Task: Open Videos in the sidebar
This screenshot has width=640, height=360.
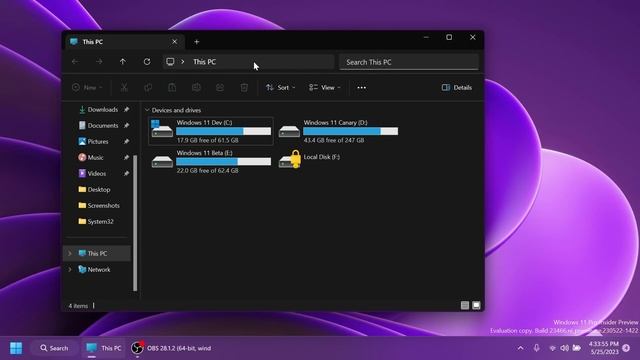Action: coord(92,173)
